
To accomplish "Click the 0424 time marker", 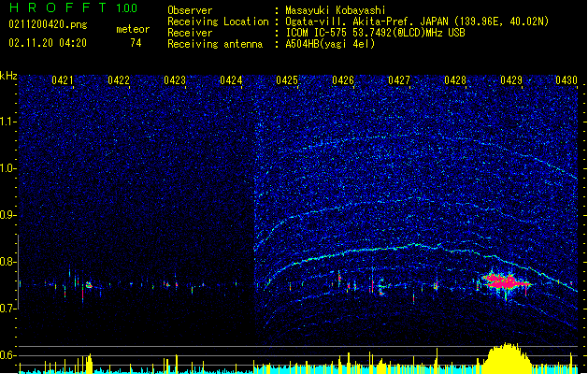I will [231, 80].
